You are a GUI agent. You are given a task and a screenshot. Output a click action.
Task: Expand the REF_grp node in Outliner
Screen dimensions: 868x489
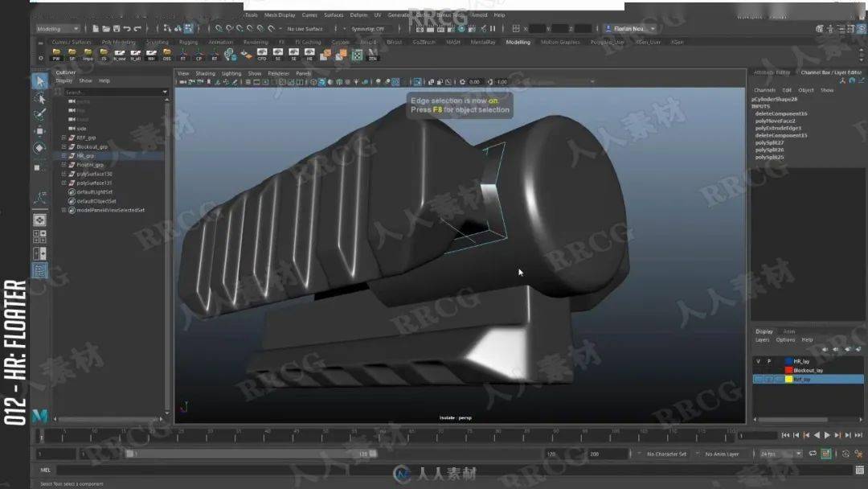(x=63, y=138)
